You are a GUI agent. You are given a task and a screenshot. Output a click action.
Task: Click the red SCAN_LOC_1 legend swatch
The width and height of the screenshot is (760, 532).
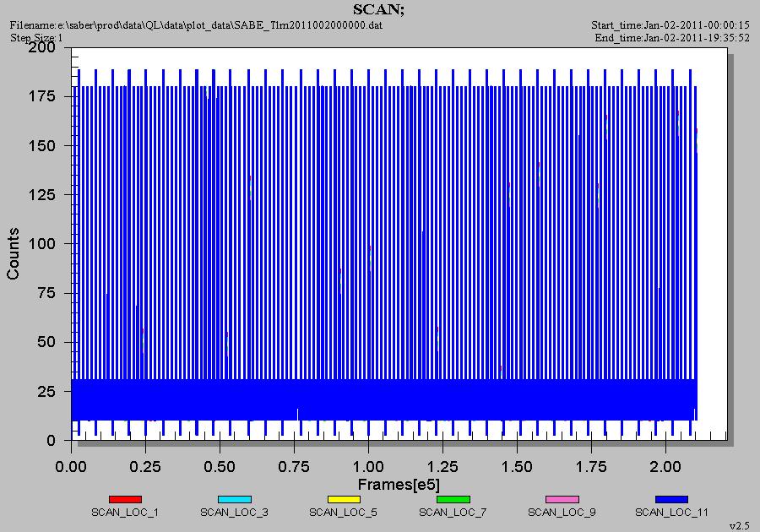(x=125, y=499)
